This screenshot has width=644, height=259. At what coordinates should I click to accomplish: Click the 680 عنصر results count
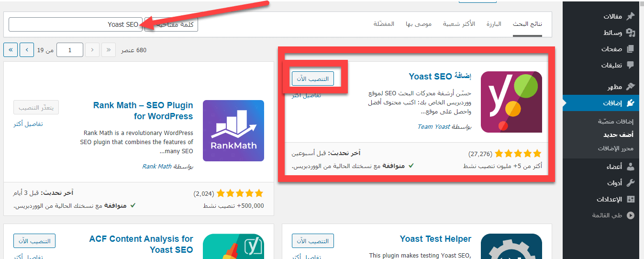(133, 50)
